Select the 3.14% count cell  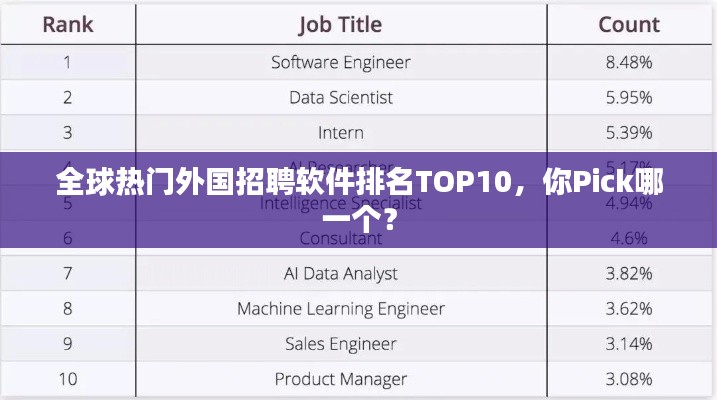[x=629, y=343]
